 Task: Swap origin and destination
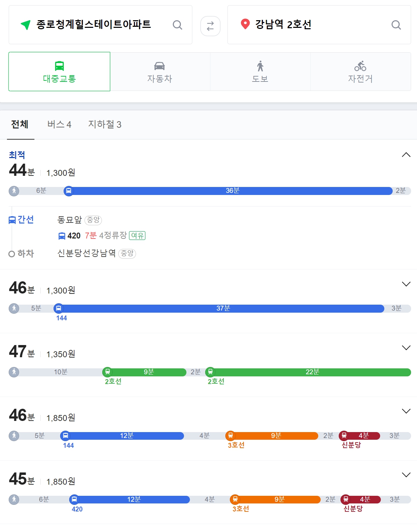point(210,26)
